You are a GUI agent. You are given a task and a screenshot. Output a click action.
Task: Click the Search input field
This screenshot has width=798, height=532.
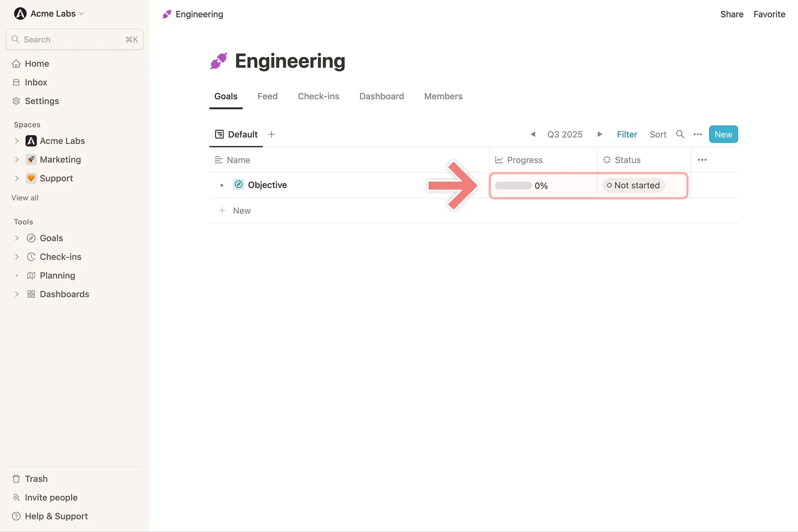point(75,39)
